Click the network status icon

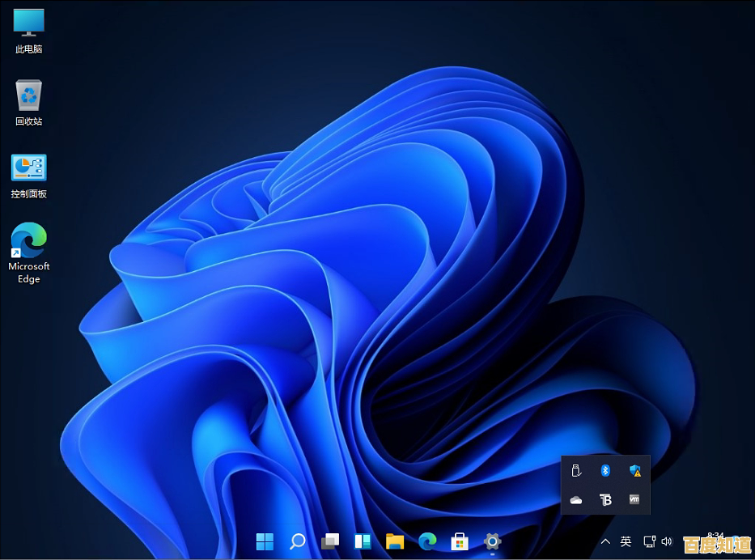pyautogui.click(x=649, y=541)
